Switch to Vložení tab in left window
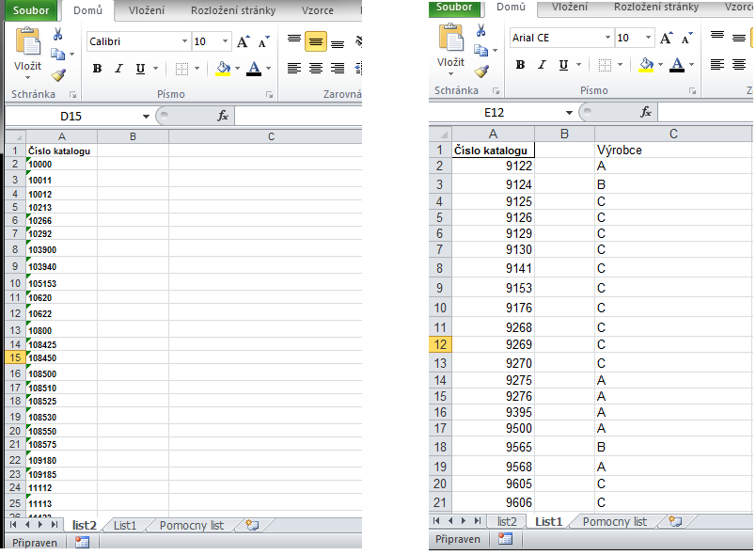756x555 pixels. tap(147, 10)
